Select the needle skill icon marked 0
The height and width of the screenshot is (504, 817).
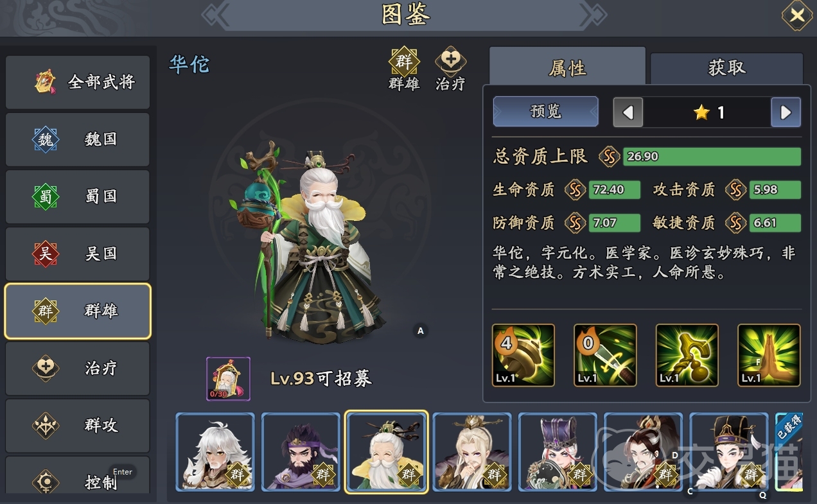[605, 355]
